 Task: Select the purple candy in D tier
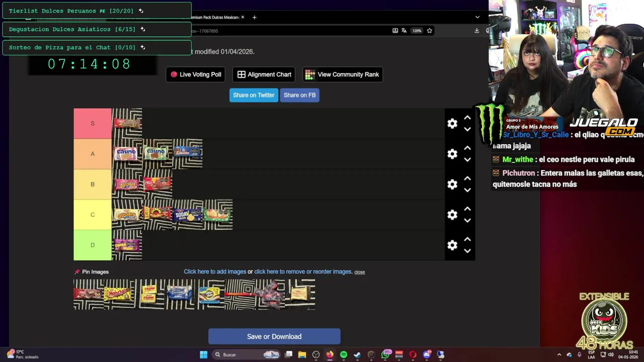[x=127, y=245]
